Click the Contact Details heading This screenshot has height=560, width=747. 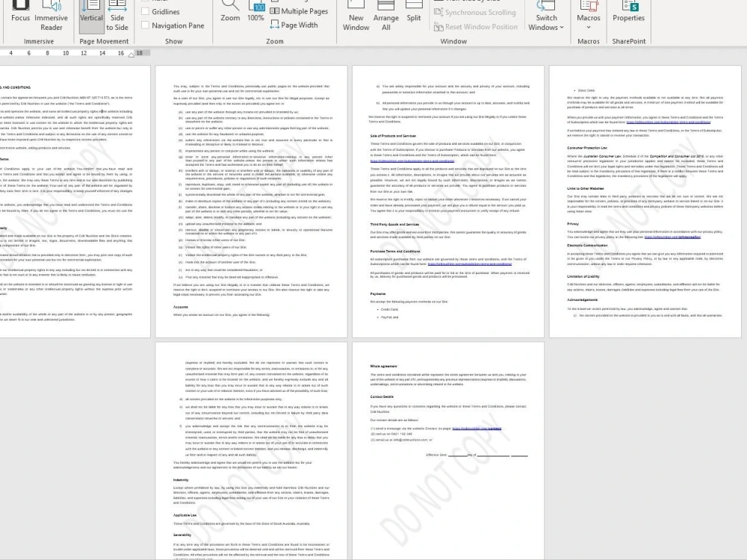pyautogui.click(x=382, y=396)
